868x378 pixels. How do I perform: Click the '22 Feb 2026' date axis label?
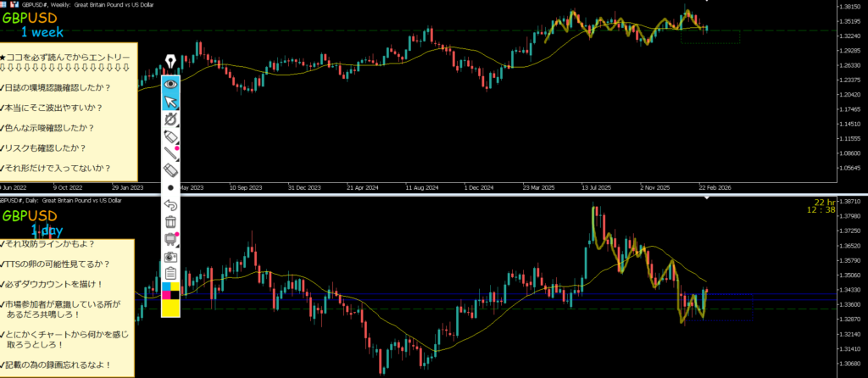[715, 187]
